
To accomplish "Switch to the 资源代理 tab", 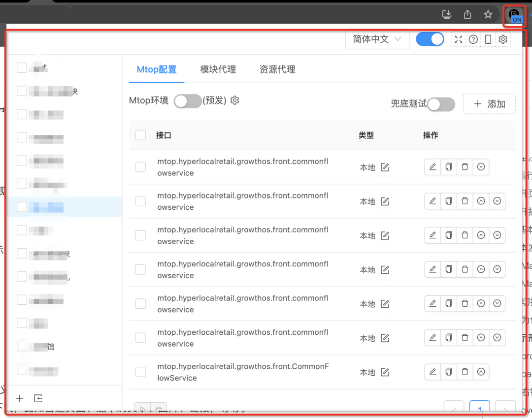I will point(277,69).
